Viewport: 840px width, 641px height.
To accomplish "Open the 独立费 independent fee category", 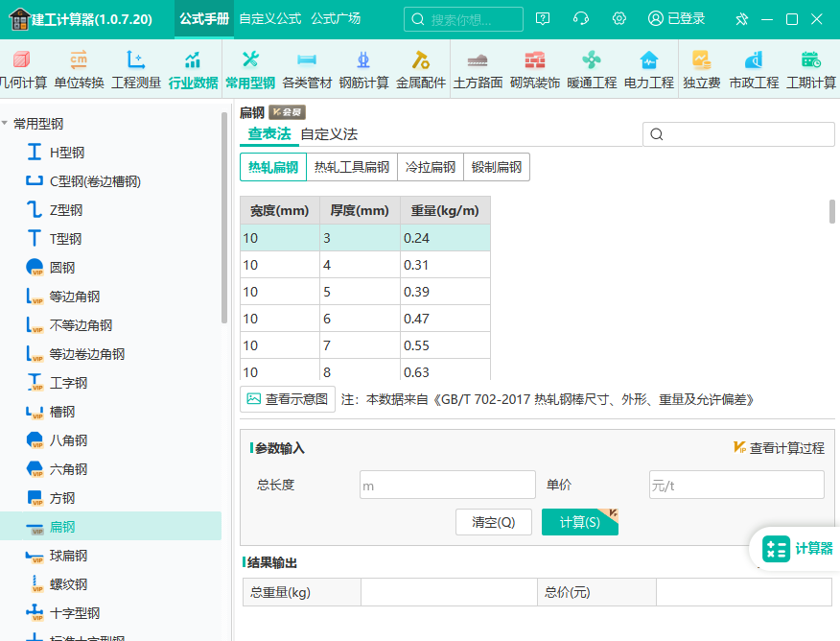I will (x=701, y=70).
